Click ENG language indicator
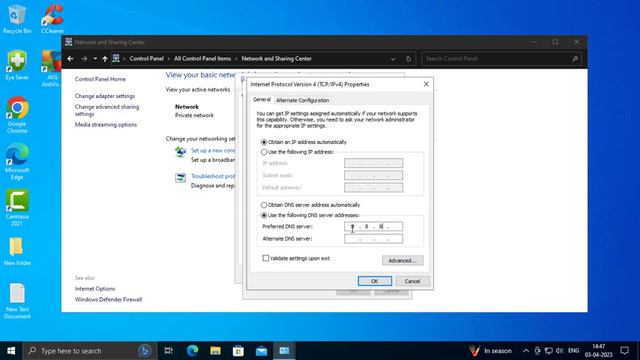640x360 pixels. [573, 351]
